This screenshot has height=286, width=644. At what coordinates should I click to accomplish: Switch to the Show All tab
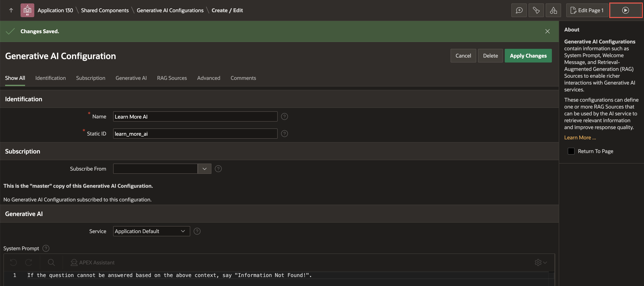[15, 78]
